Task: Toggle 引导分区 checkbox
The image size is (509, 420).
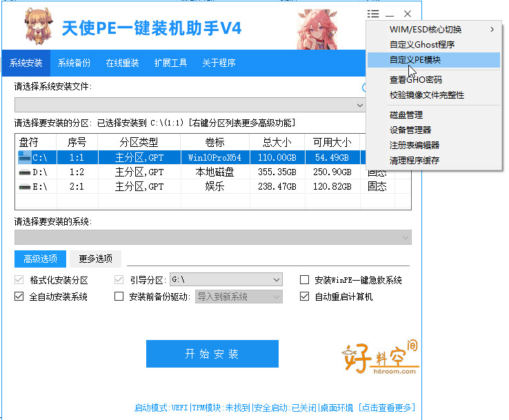Action: point(119,280)
